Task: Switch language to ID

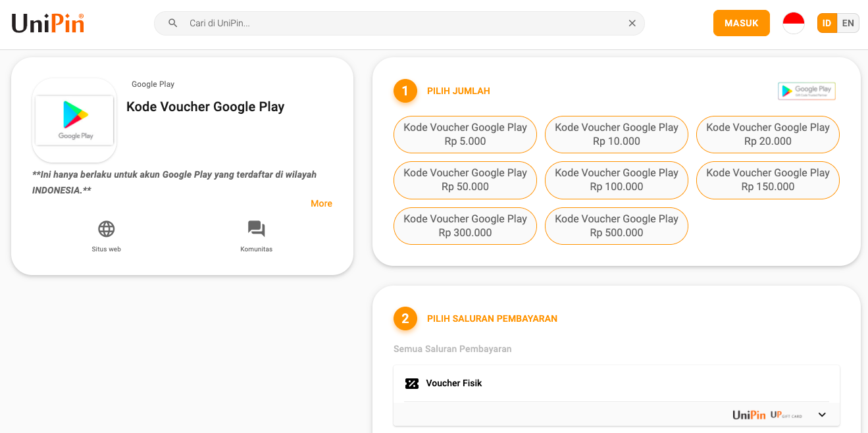Action: tap(827, 23)
